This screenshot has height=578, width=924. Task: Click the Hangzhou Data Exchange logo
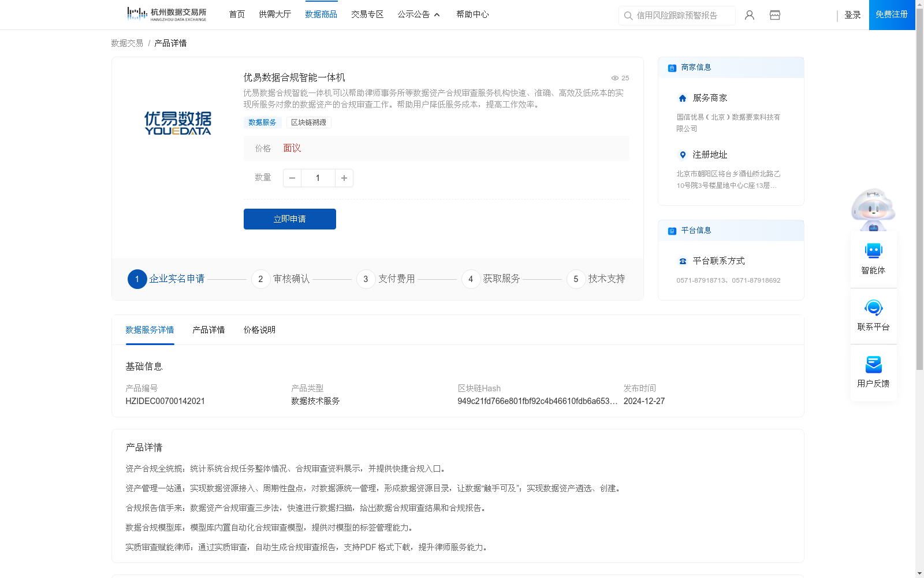pyautogui.click(x=166, y=14)
